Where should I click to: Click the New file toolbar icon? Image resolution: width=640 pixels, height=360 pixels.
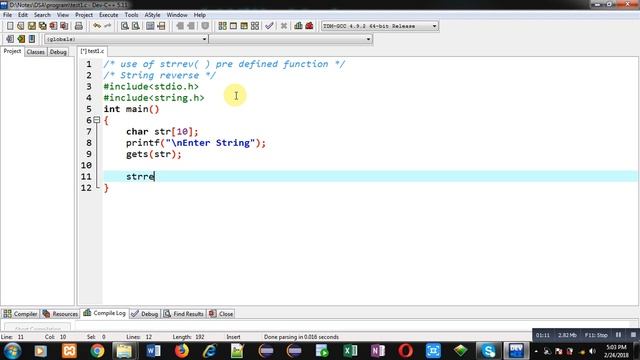coord(10,26)
